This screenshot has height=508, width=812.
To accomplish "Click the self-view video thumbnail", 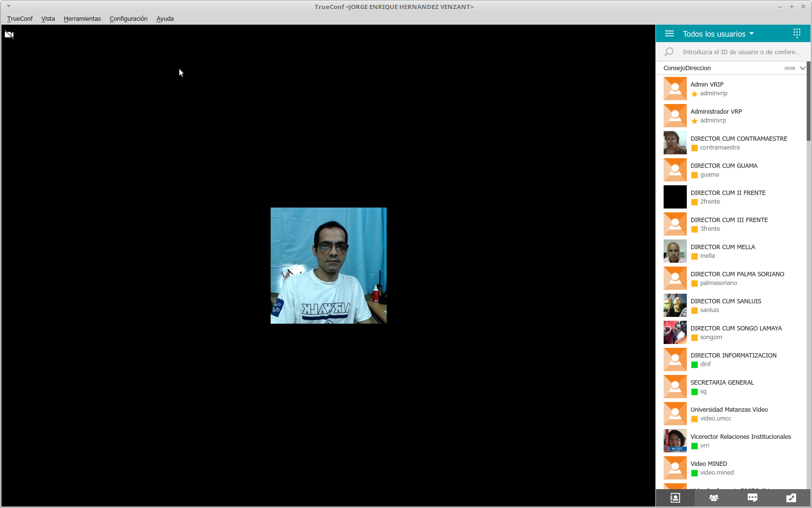I will pyautogui.click(x=329, y=266).
